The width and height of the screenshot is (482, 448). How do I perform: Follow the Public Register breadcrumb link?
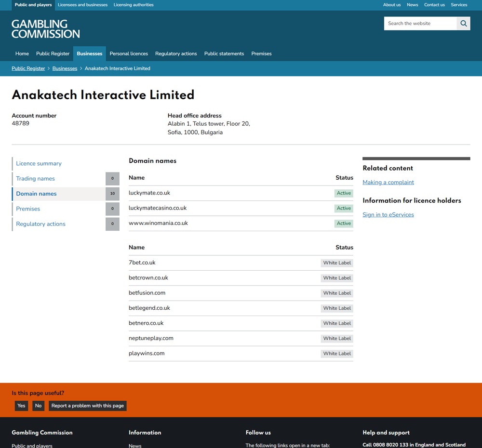[28, 68]
